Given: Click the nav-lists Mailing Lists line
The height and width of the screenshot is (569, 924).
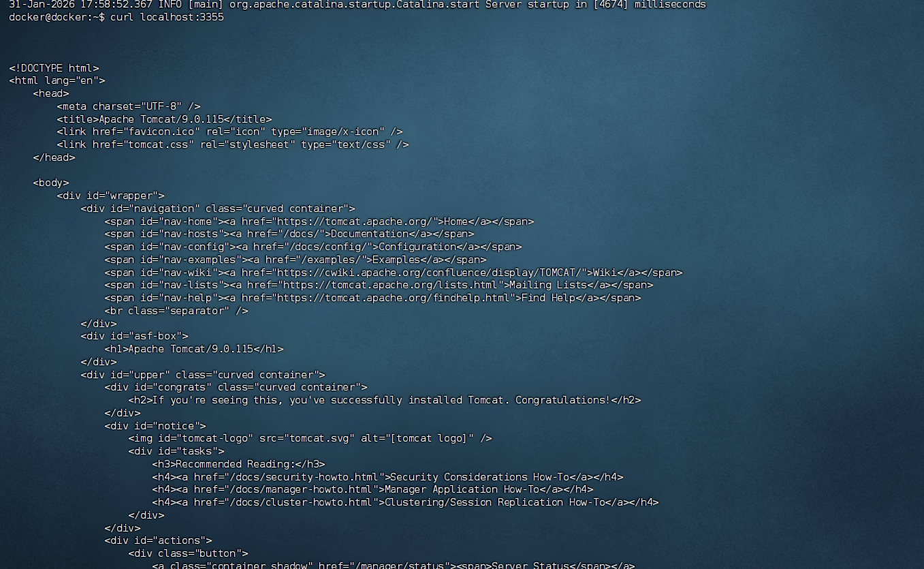Looking at the screenshot, I should point(379,285).
